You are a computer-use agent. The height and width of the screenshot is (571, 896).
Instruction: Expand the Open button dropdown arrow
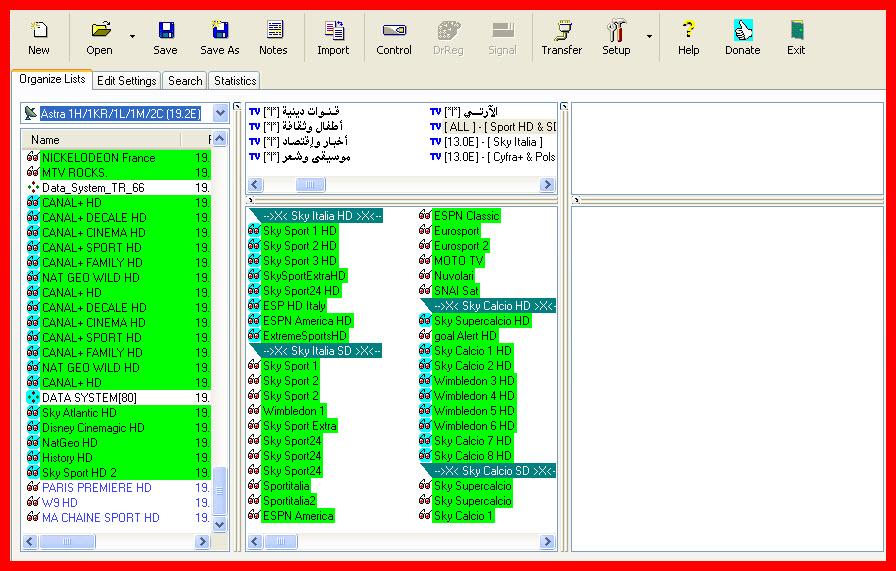tap(133, 37)
